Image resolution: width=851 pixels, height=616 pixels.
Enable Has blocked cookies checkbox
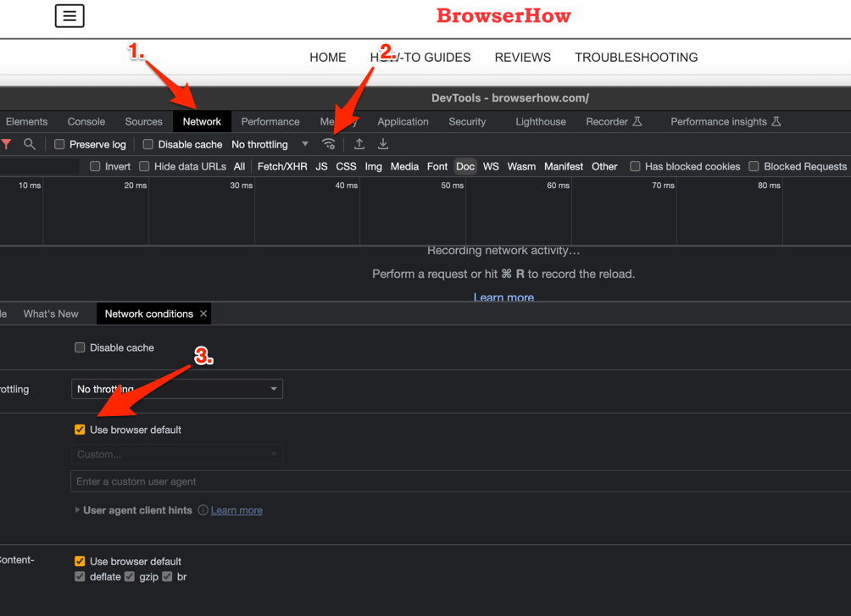tap(635, 166)
